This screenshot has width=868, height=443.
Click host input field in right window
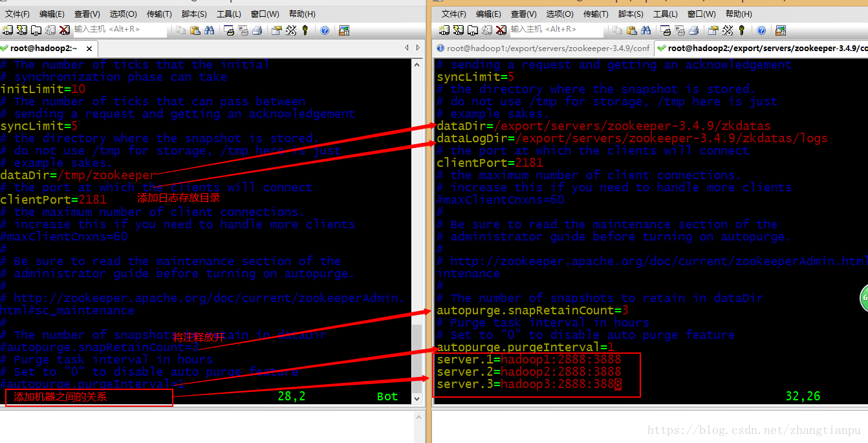(556, 30)
